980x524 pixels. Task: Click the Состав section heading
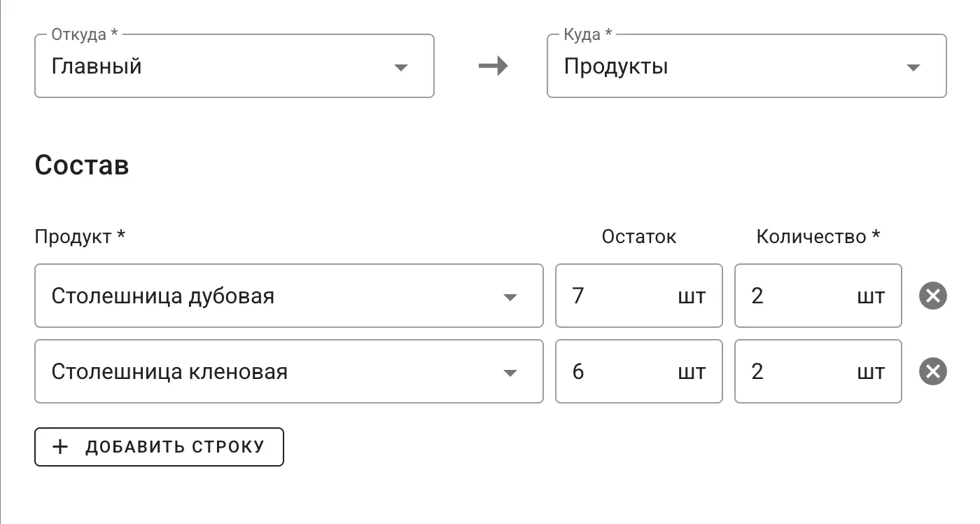81,164
